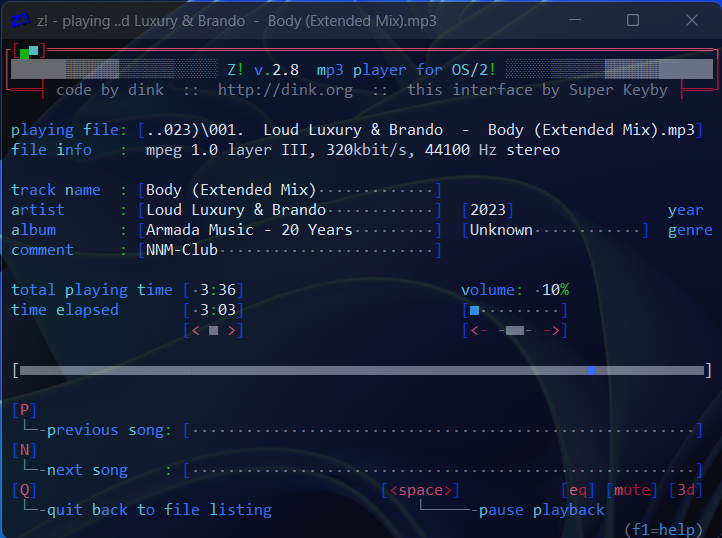Decrease volume with the left arrow
The width and height of the screenshot is (722, 538).
tap(479, 330)
